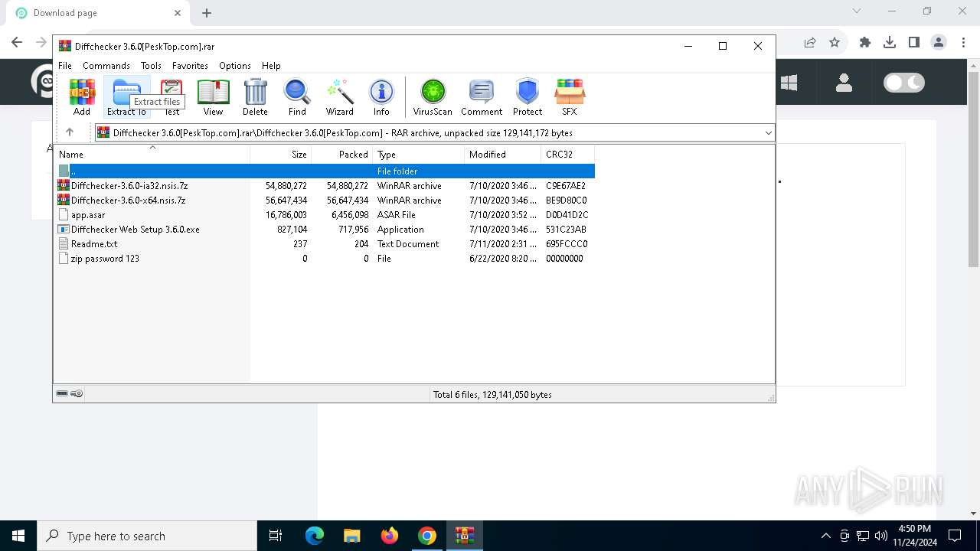Click the browser back arrow

(17, 42)
